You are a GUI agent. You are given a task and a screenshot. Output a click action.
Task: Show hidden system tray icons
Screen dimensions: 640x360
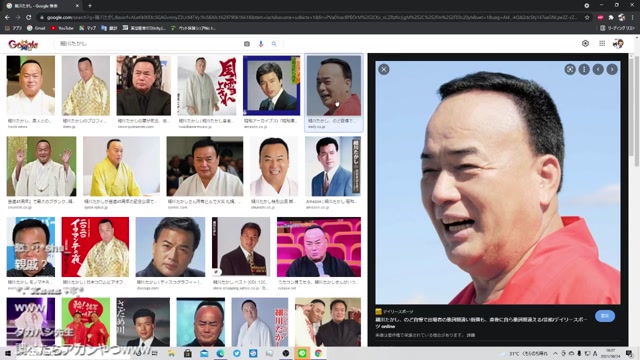556,353
